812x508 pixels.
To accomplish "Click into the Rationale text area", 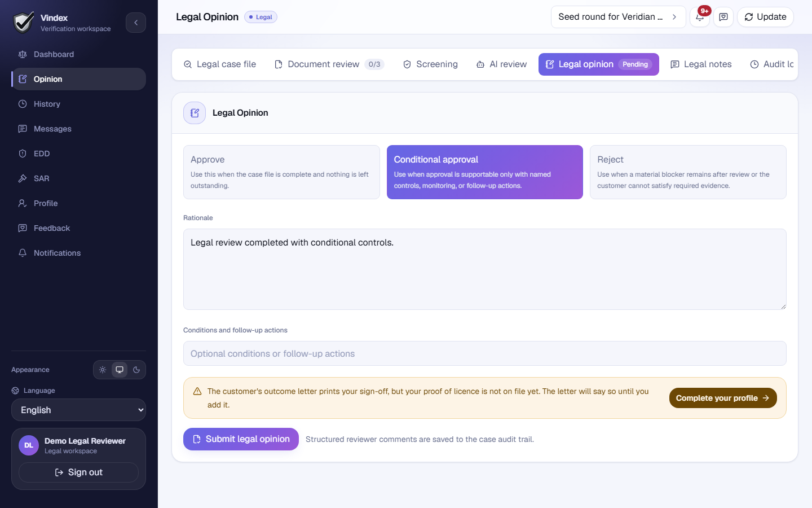I will click(485, 269).
